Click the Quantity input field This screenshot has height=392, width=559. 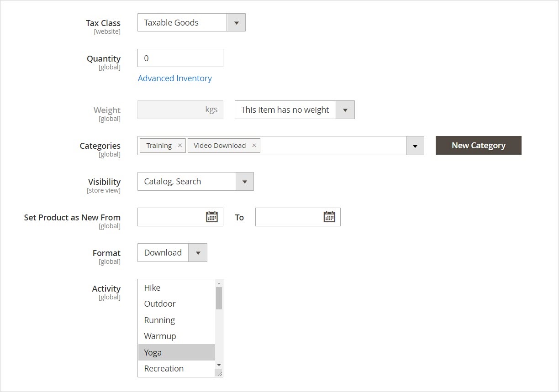[180, 58]
